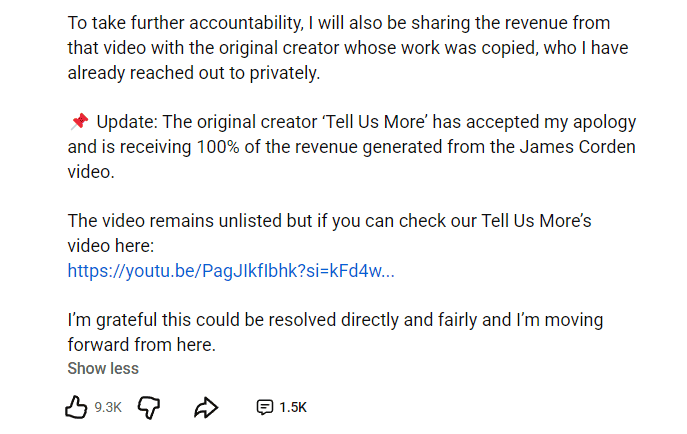
Task: Click the "video here:" text above link
Action: point(110,245)
